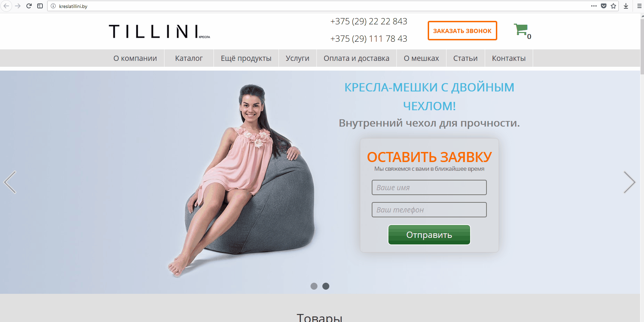Click the ЗАКАЗАТЬ ЗВОНОК button
Screen dimensions: 644x322
462,31
